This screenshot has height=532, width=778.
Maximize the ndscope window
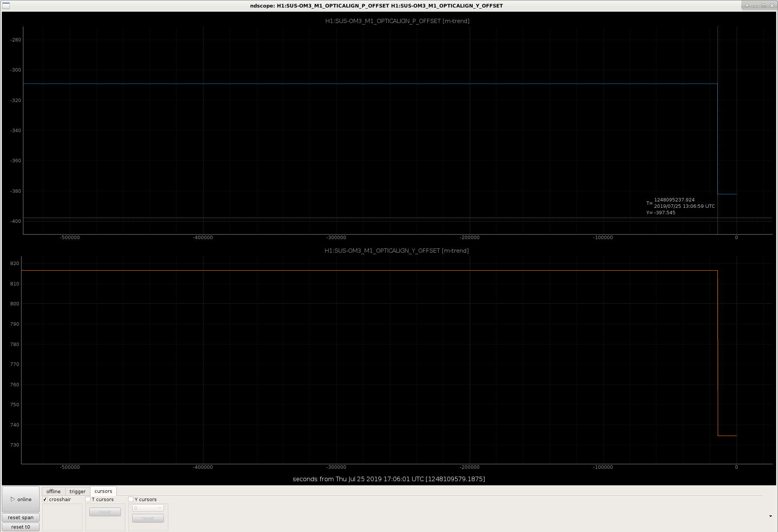click(x=764, y=6)
